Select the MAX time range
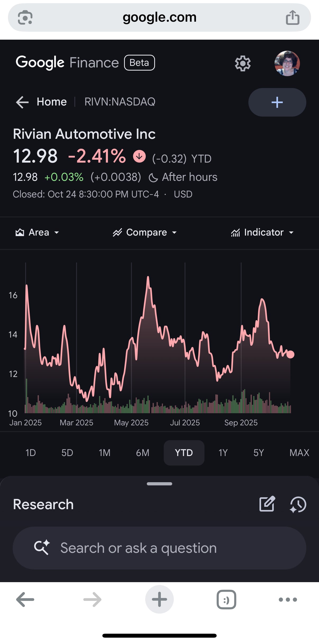The width and height of the screenshot is (319, 644). (299, 453)
